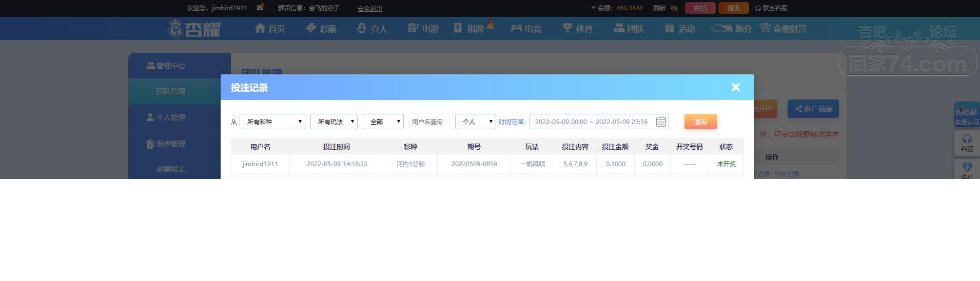Click the orange 提现 withdraw button
This screenshot has height=281, width=980.
(734, 8)
